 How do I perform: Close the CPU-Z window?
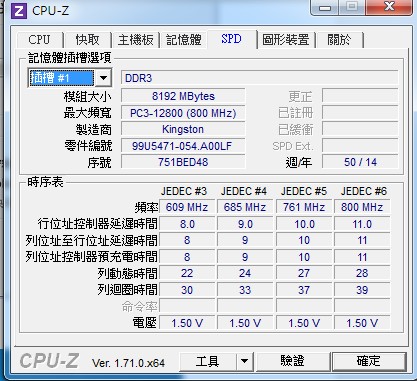click(389, 7)
